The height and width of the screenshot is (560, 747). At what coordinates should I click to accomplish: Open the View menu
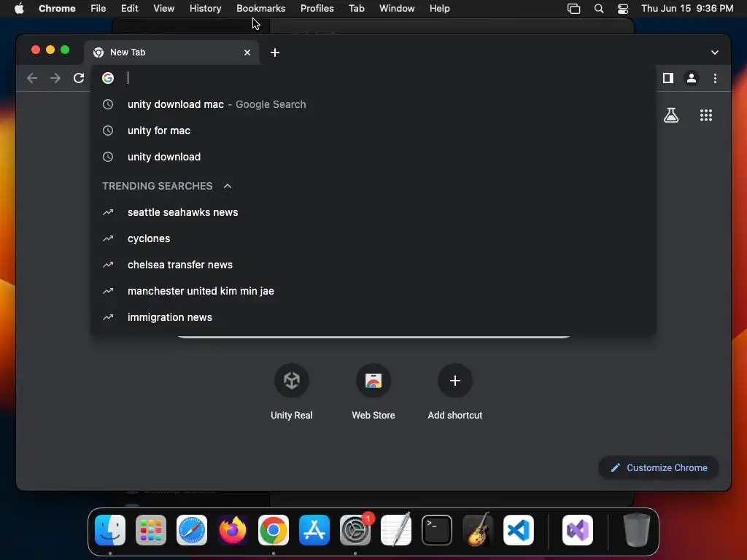tap(164, 9)
